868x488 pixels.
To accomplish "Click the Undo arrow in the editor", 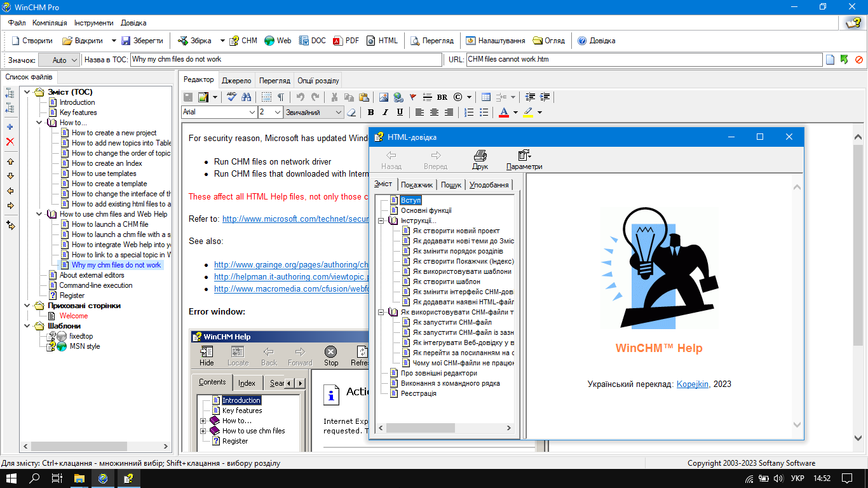I will (x=301, y=97).
